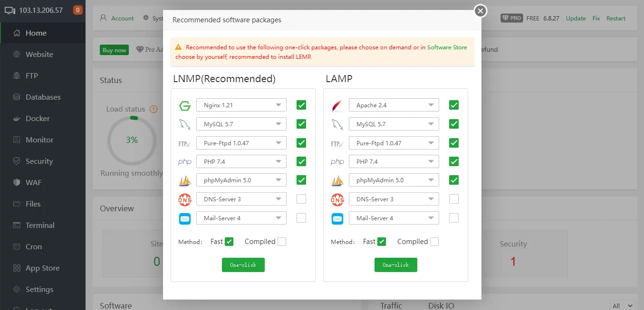
Task: Open the LAMP PHP 7.4 version dropdown
Action: click(x=394, y=161)
